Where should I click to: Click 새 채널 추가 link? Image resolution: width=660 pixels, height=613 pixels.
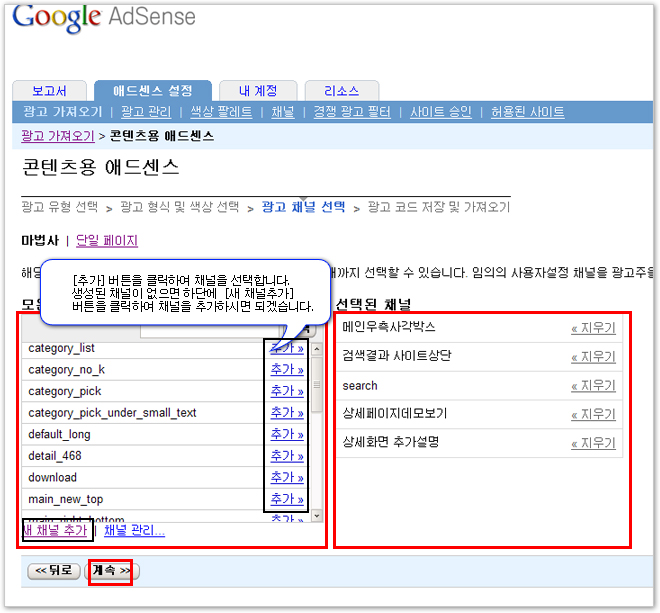coord(55,530)
